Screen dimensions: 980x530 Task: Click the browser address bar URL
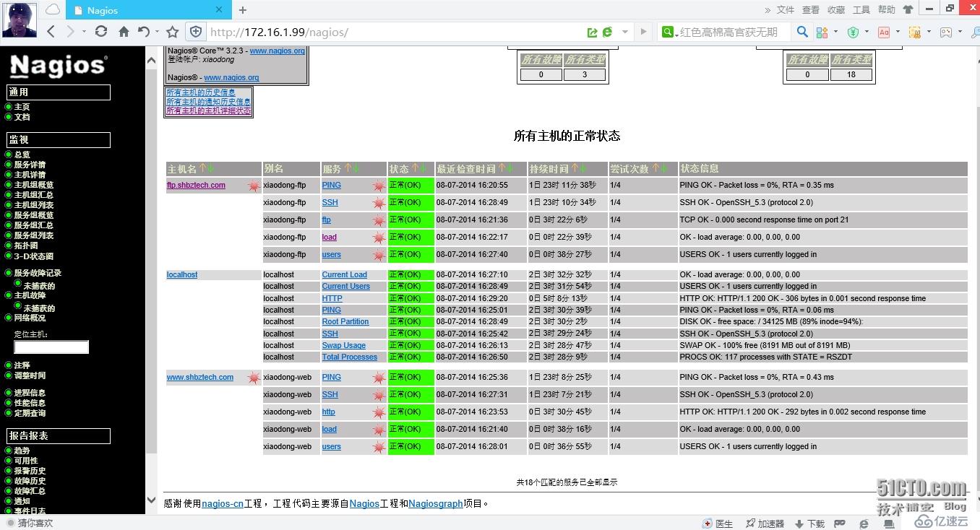pyautogui.click(x=279, y=32)
